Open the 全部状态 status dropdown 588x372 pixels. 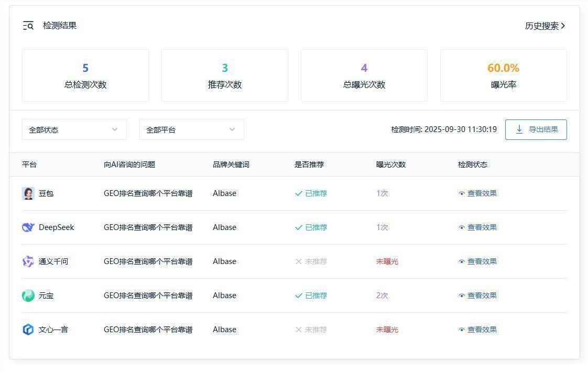[74, 129]
